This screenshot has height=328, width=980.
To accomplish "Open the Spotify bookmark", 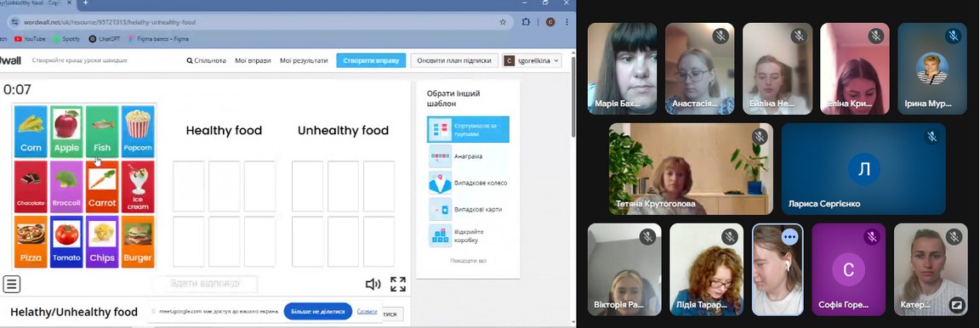I will (66, 39).
